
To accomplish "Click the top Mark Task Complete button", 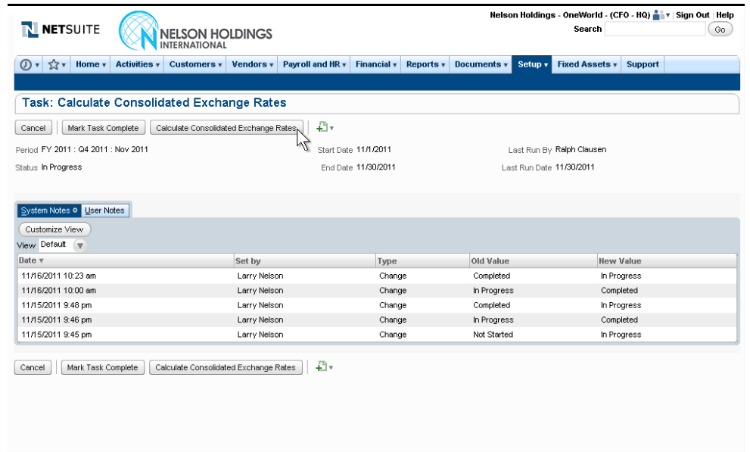I will (x=103, y=128).
